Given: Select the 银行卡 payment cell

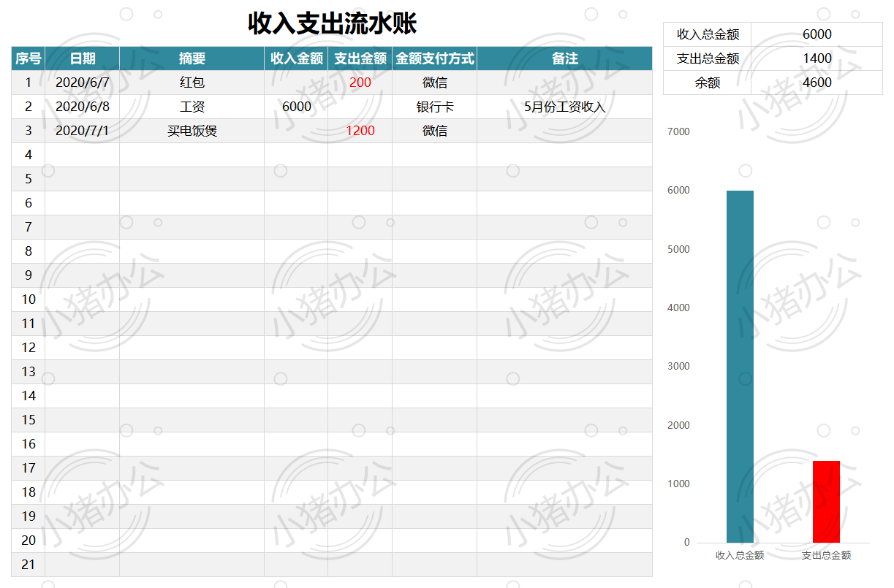Looking at the screenshot, I should pos(435,107).
